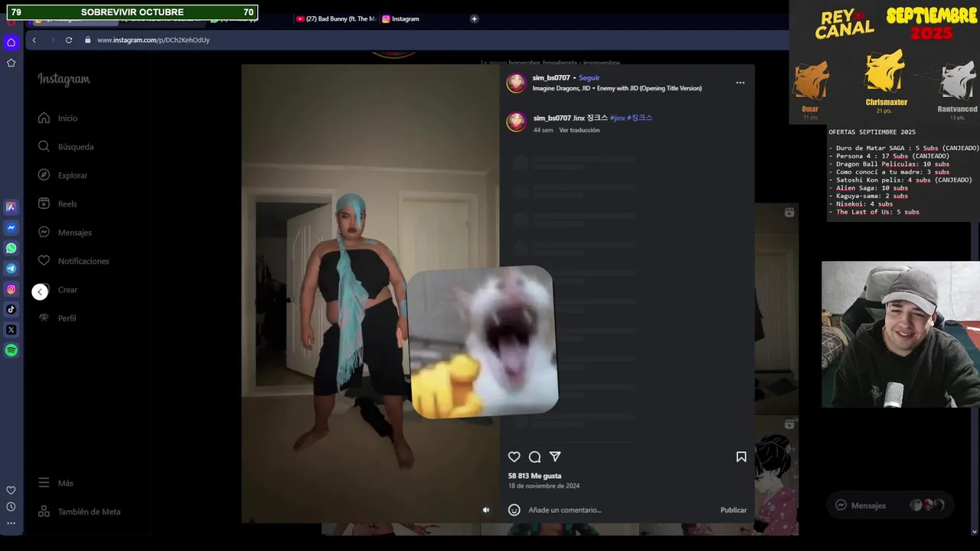Click the page scrollbar down arrow
Image resolution: width=980 pixels, height=551 pixels.
pos(975,531)
